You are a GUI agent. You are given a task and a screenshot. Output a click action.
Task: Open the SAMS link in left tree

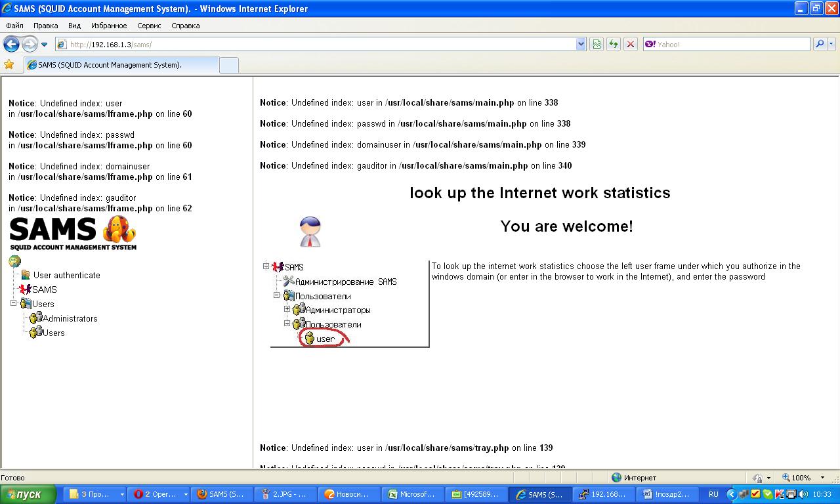point(45,289)
